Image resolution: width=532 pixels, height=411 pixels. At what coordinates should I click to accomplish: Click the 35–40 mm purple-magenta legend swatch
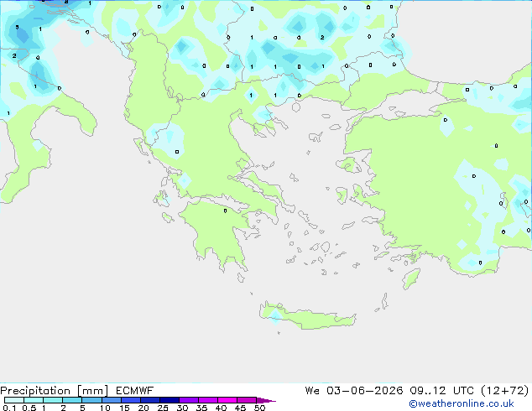click(208, 400)
